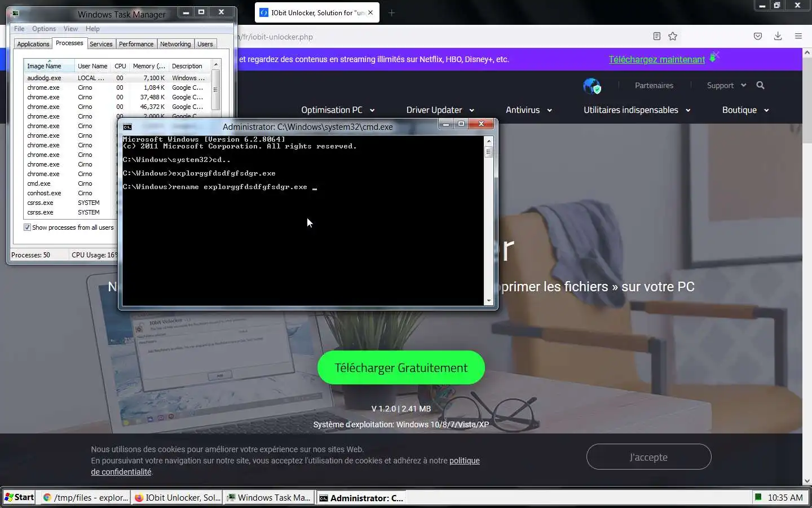Click the Télécharger Gratuitement green button
This screenshot has width=812, height=508.
pos(401,367)
